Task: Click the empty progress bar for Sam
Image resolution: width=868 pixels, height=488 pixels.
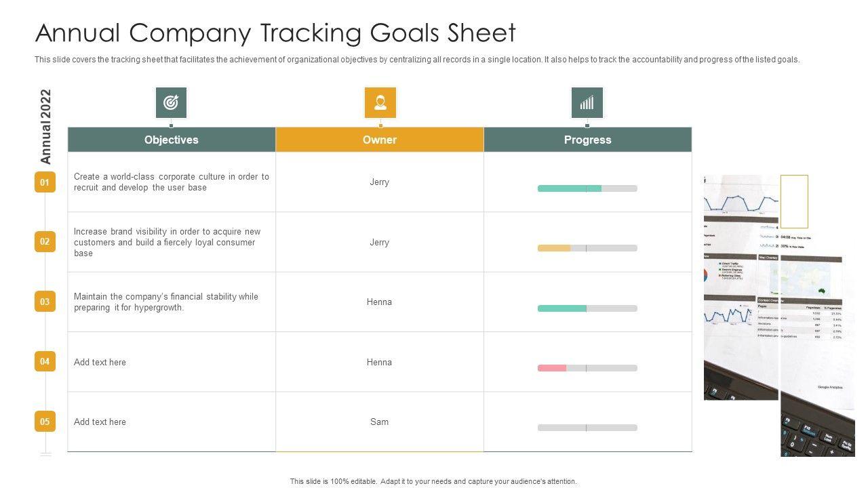Action: click(587, 428)
